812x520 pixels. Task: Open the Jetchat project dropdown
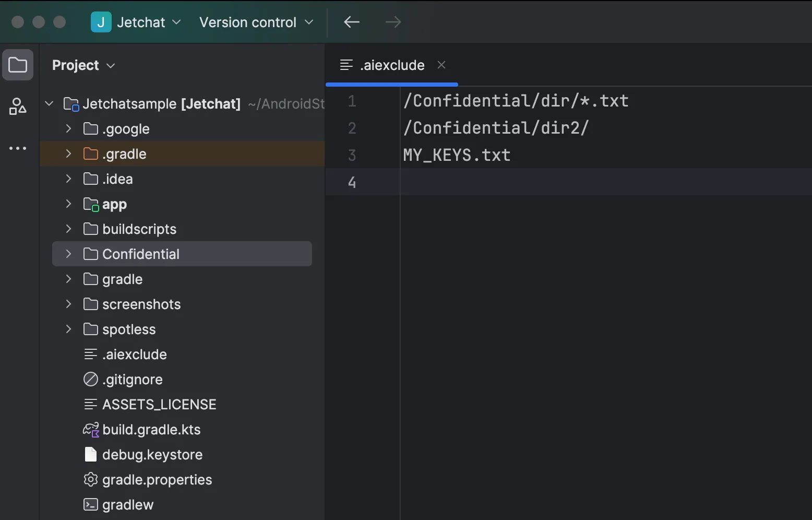tap(141, 22)
